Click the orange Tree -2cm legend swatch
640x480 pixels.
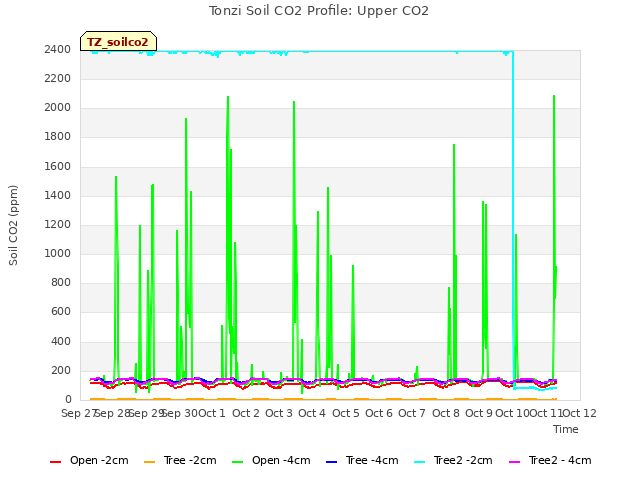point(149,462)
